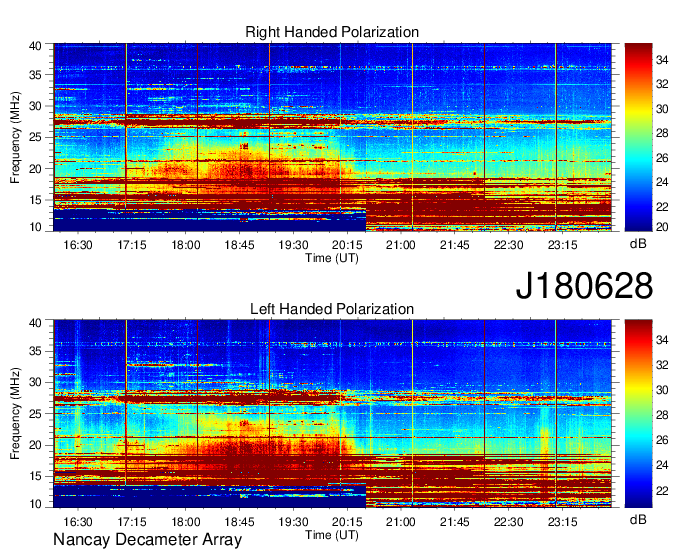680x552 pixels.
Task: Click the 20:15 time tick of Left Handed plot
Action: click(x=347, y=521)
